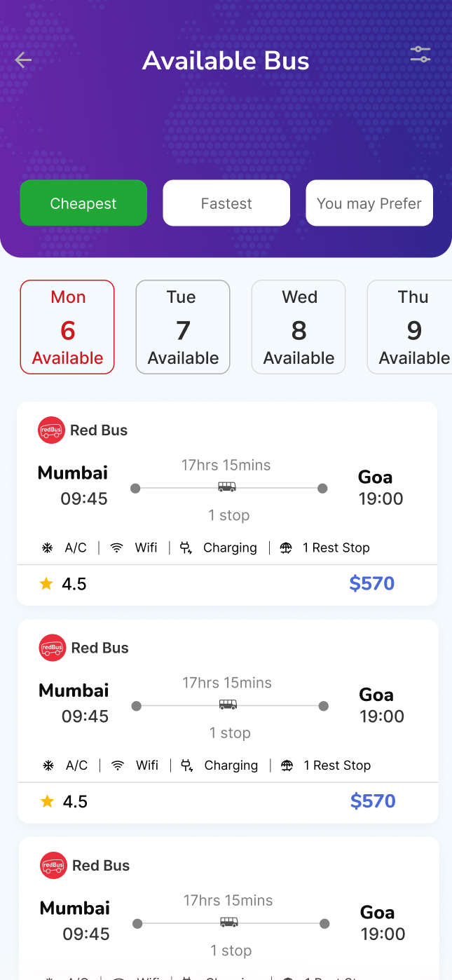Tap the Wifi icon in first card
This screenshot has height=980, width=452.
point(117,548)
